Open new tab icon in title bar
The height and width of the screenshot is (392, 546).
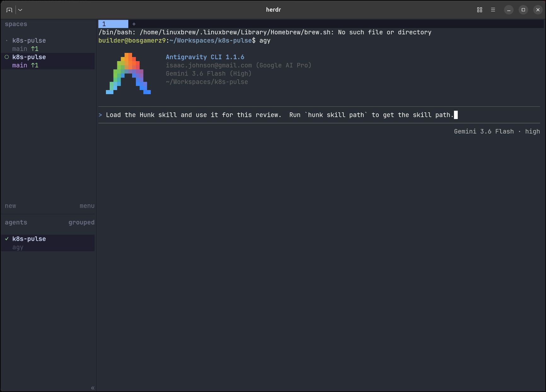click(9, 10)
